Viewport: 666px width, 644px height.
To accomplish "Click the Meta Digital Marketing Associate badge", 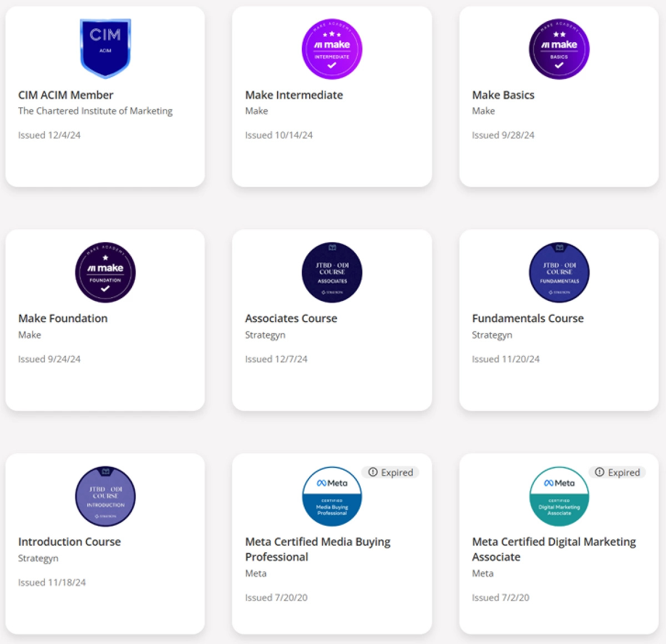I will tap(559, 496).
